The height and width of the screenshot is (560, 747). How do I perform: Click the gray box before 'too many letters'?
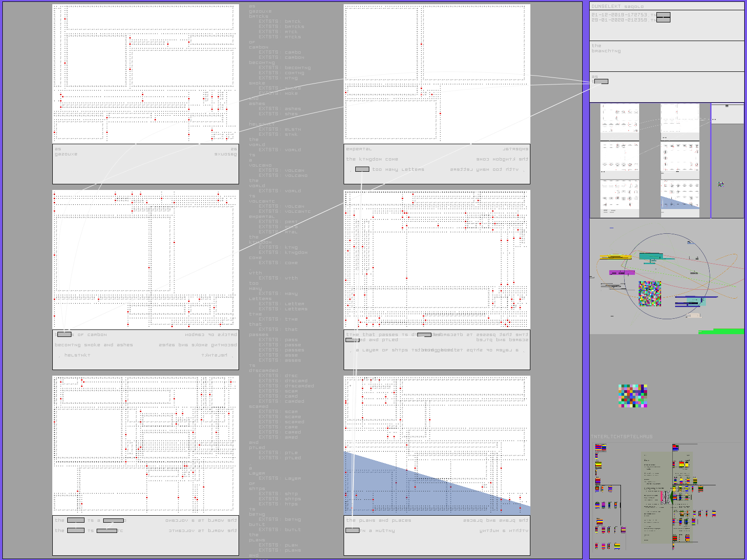[362, 169]
